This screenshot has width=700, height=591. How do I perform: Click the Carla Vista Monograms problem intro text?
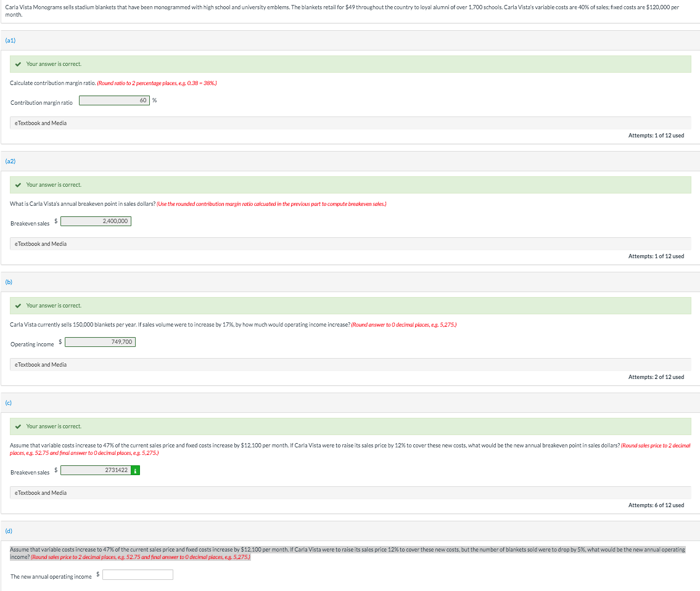(342, 11)
